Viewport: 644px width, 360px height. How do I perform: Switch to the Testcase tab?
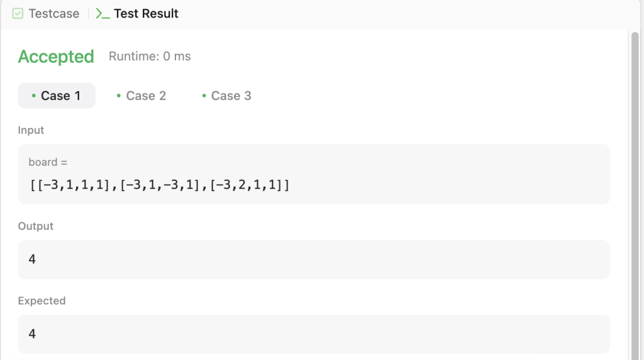point(45,14)
